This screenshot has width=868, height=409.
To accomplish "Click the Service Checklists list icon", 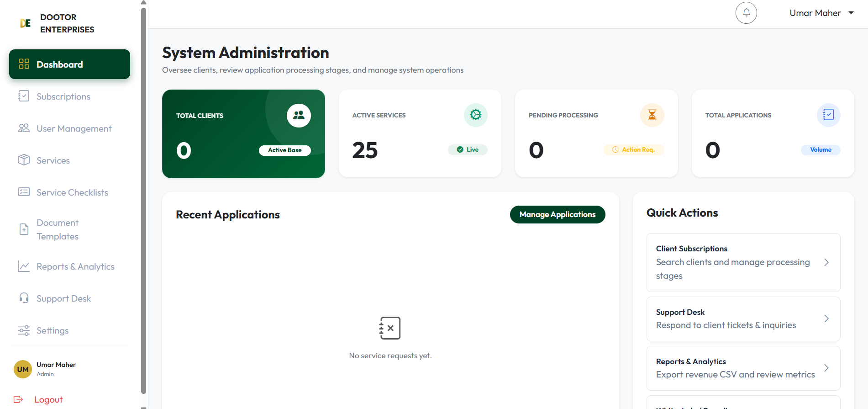I will 24,192.
